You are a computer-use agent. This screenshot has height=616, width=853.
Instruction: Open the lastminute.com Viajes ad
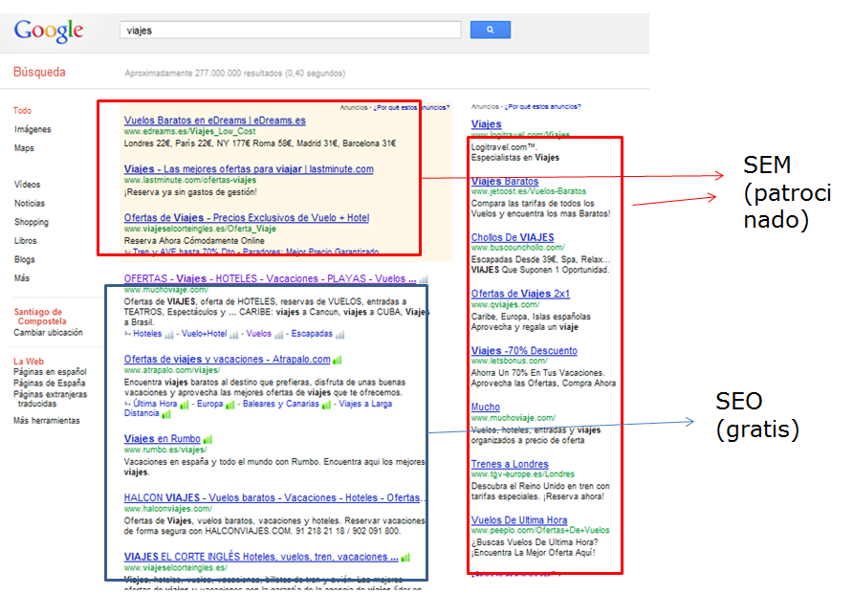pyautogui.click(x=249, y=169)
